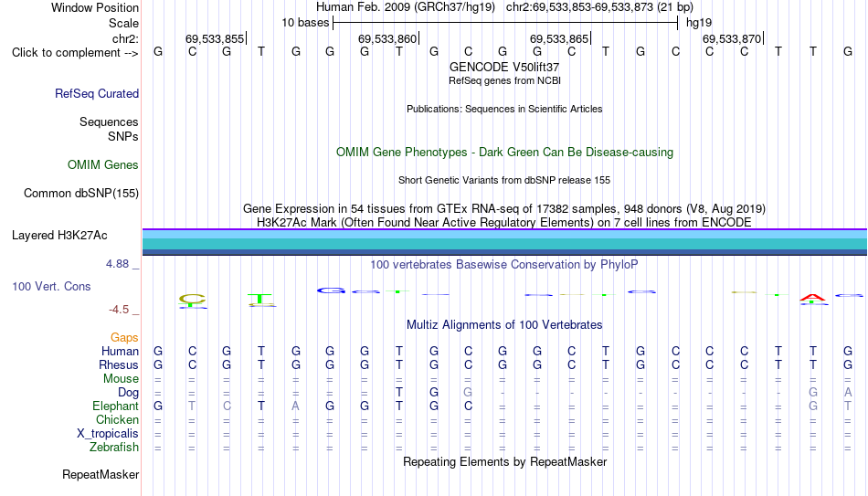Click position label 69,533,855

tap(215, 38)
